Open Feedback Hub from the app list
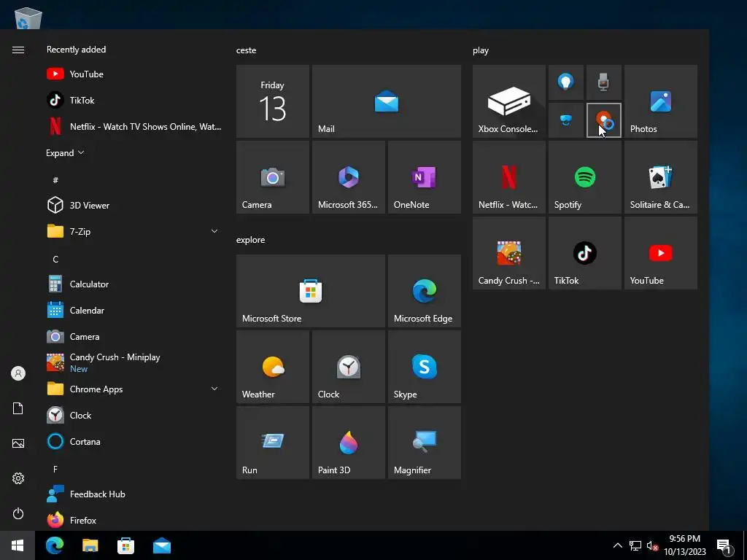The width and height of the screenshot is (747, 560). pyautogui.click(x=133, y=494)
